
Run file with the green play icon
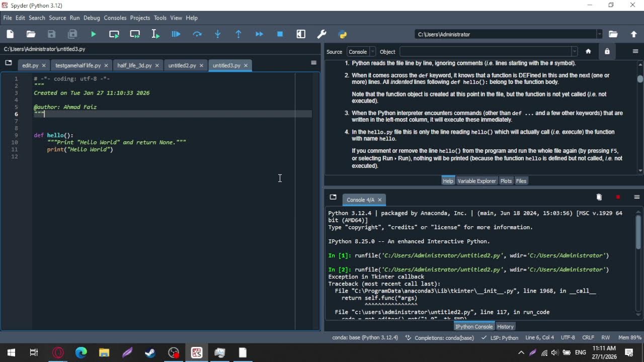pyautogui.click(x=93, y=34)
